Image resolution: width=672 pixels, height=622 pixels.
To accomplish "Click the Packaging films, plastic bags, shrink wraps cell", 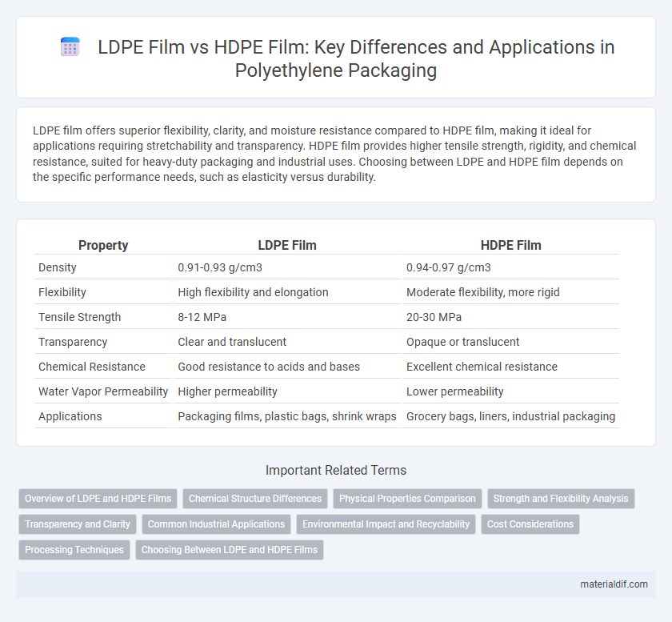I will point(286,416).
